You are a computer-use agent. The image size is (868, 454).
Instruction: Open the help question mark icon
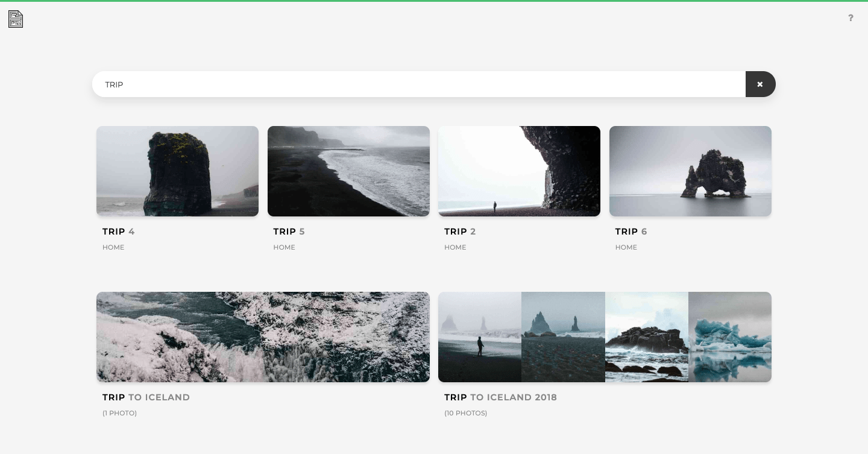(851, 18)
